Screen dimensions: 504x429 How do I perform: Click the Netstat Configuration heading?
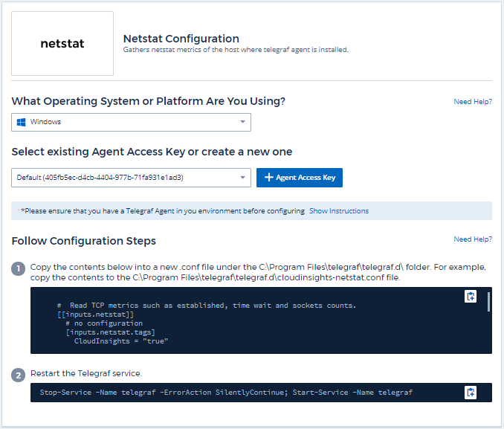(x=181, y=39)
